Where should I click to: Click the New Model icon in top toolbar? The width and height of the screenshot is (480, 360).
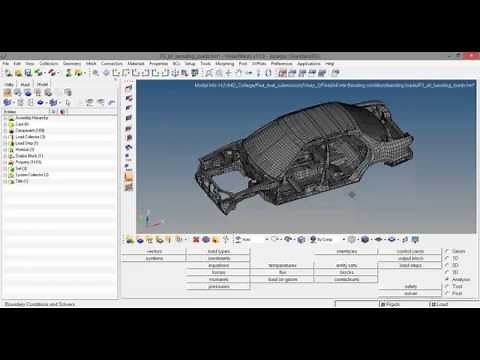click(9, 73)
